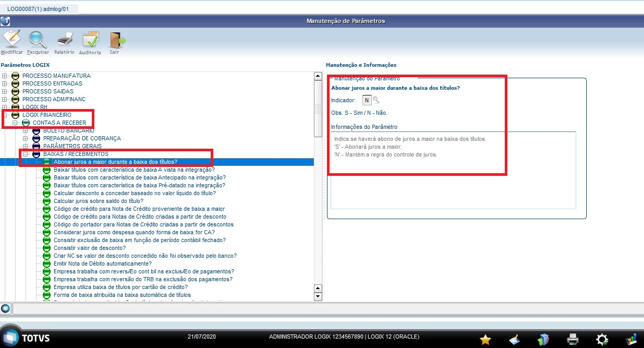Viewport: 644px width, 348px height.
Task: Click the TOTVS icon in title bar
Action: click(5, 21)
